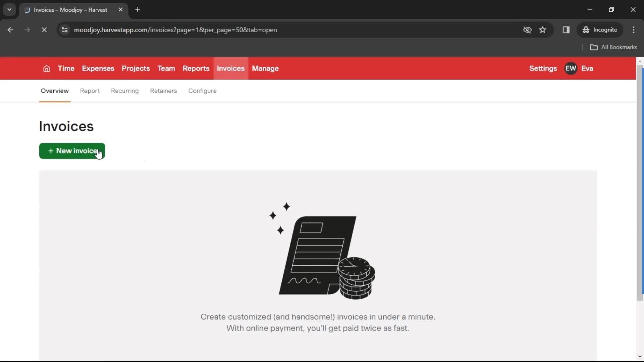Click the New Invoice button
The width and height of the screenshot is (644, 362).
click(72, 151)
